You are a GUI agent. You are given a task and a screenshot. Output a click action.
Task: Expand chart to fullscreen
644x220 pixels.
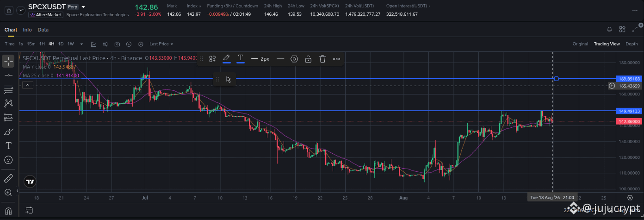coord(635,30)
